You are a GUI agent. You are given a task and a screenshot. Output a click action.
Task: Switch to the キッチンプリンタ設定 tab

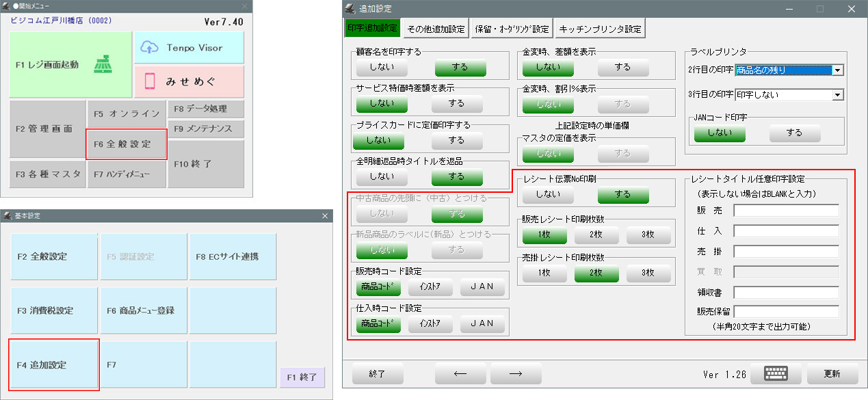(599, 28)
